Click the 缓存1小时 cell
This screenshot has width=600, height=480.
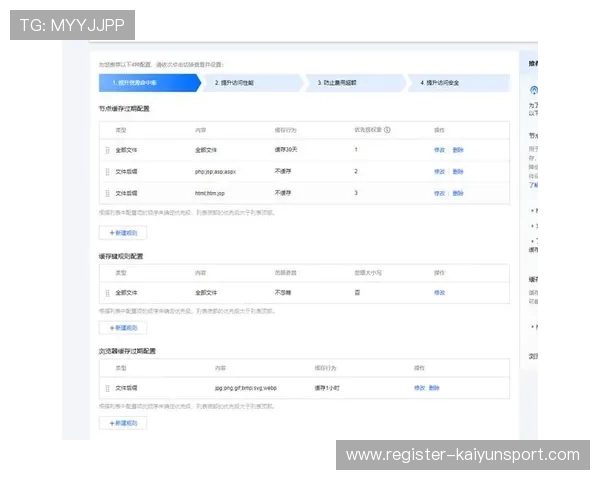coord(327,388)
